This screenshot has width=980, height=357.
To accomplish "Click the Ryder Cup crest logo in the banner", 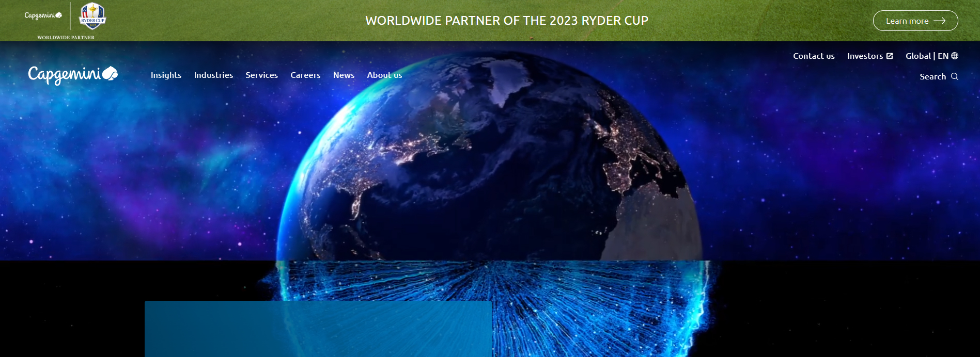I will [x=92, y=16].
